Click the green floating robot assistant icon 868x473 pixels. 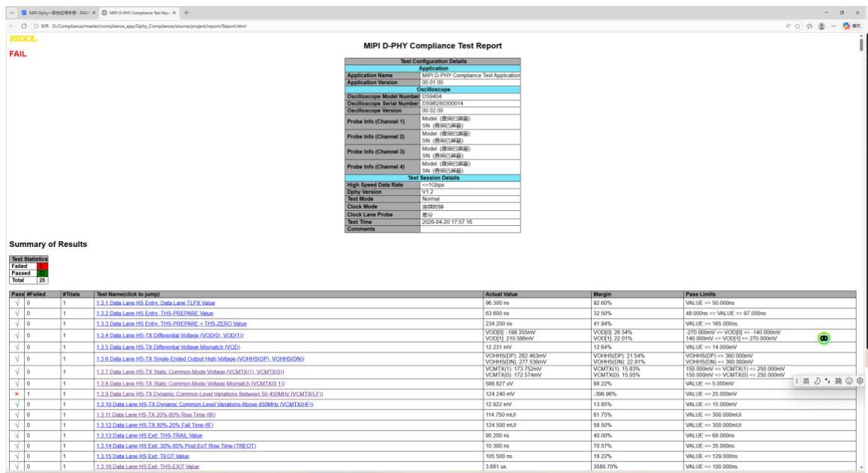824,338
